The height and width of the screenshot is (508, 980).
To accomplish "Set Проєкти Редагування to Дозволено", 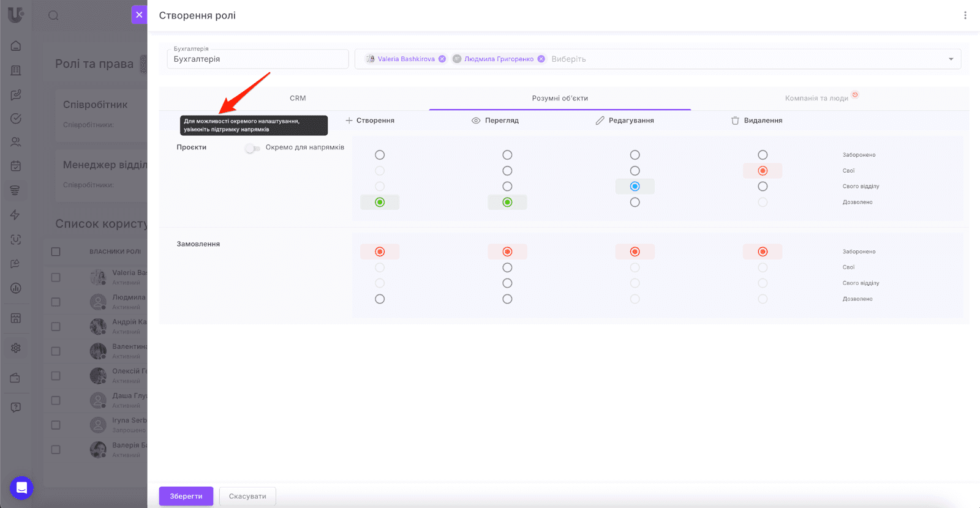I will 635,202.
